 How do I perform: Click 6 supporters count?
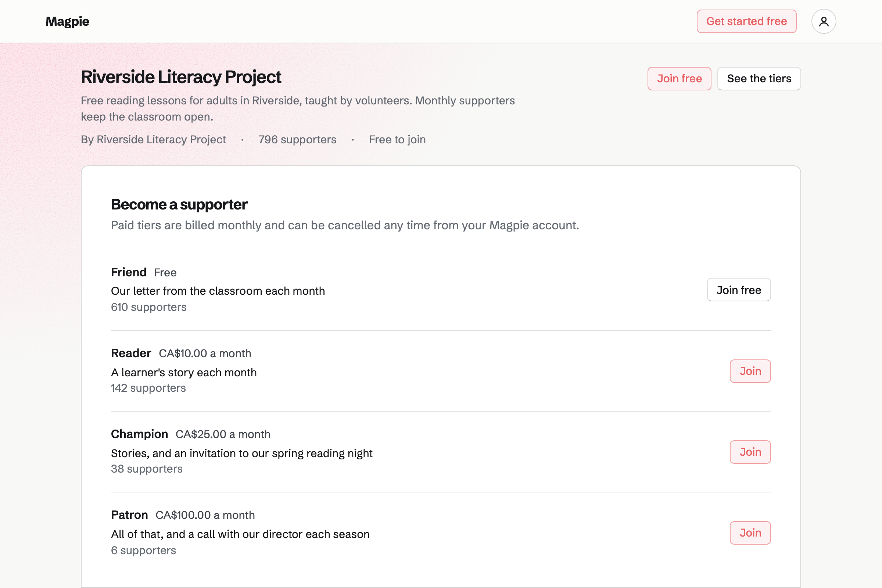143,550
